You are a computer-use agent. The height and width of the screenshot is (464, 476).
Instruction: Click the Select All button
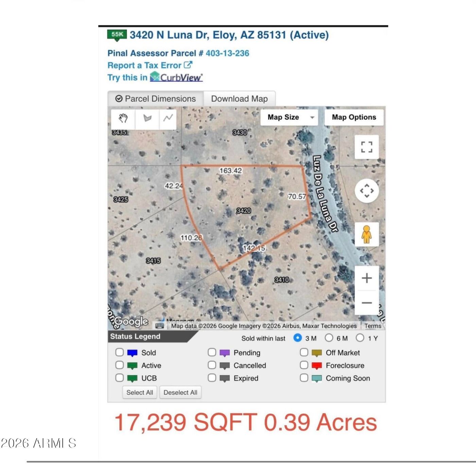139,392
